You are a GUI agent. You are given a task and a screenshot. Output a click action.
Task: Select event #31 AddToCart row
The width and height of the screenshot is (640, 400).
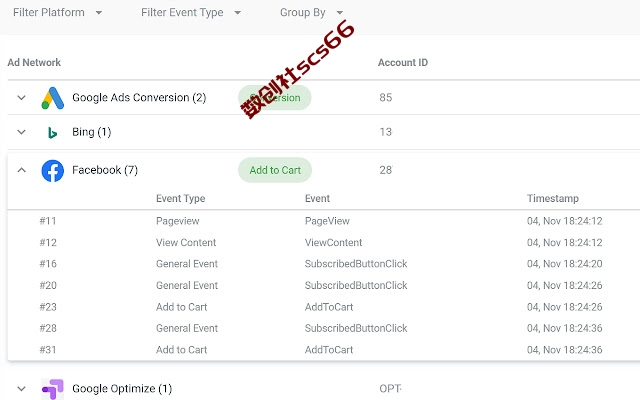click(x=324, y=350)
